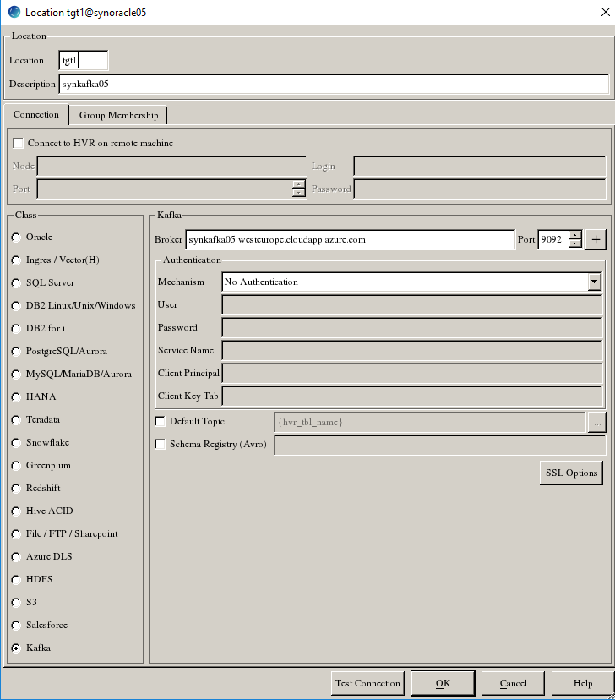Click inside the Kafka Port number field
The height and width of the screenshot is (700, 615).
pyautogui.click(x=553, y=240)
